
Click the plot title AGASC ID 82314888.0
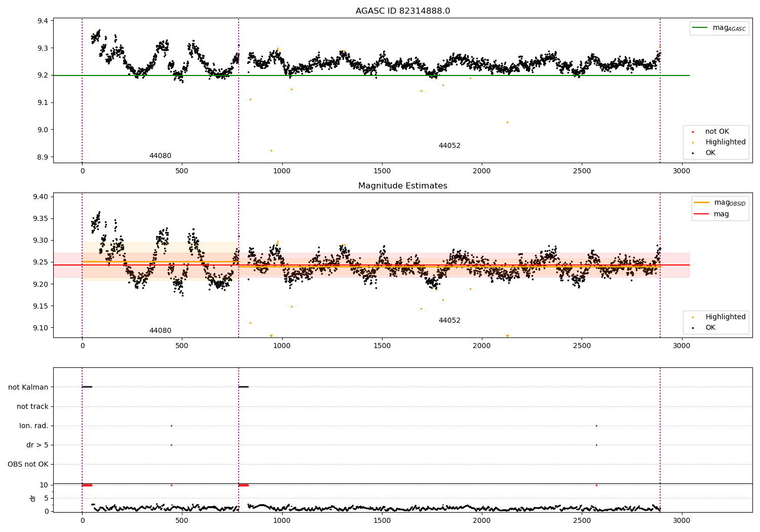pyautogui.click(x=403, y=11)
